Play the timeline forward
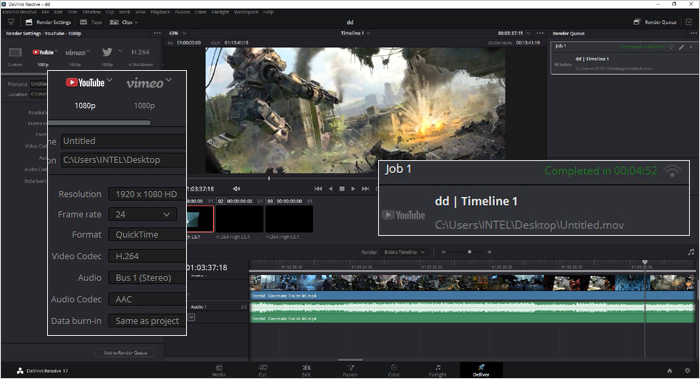The image size is (700, 379). (353, 189)
